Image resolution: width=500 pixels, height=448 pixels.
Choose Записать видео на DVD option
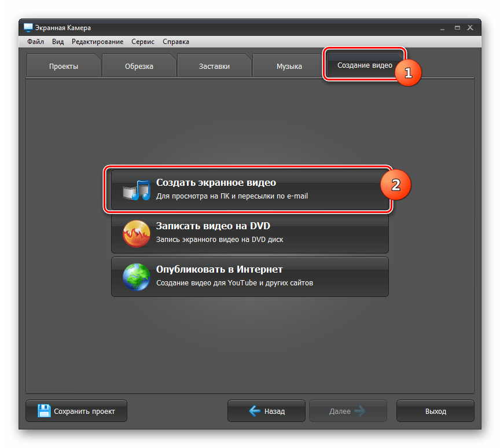coord(249,233)
